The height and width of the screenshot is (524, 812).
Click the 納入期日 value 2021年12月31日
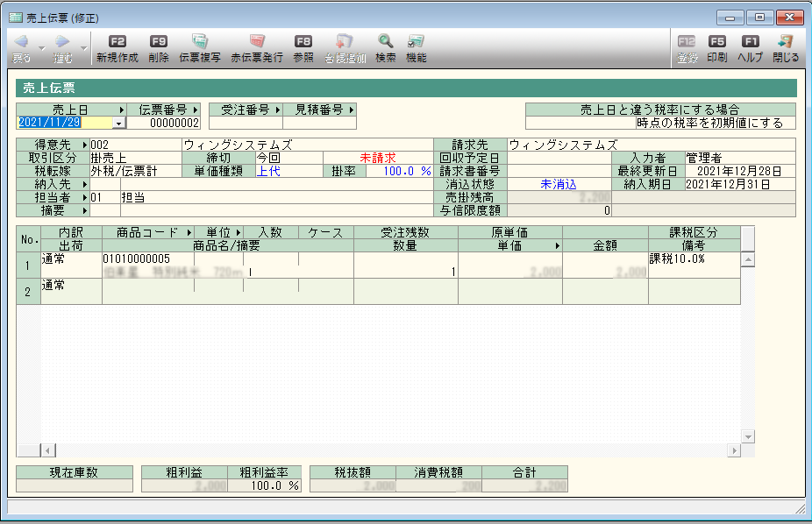point(728,184)
